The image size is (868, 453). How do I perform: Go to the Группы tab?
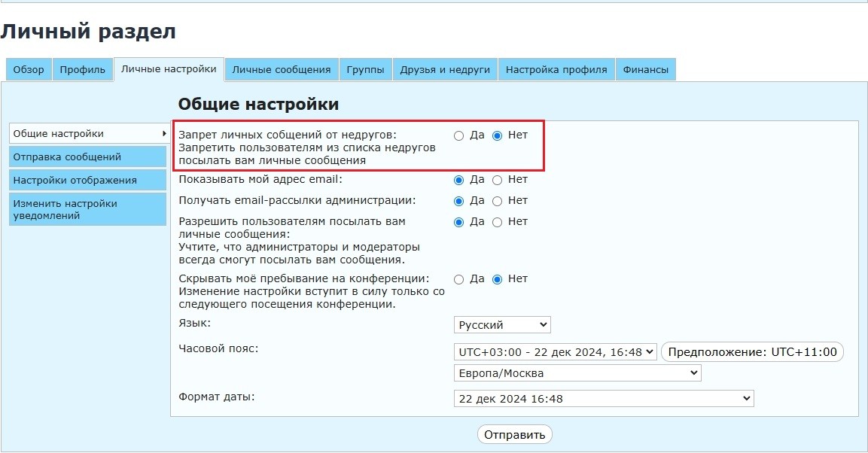(x=365, y=69)
